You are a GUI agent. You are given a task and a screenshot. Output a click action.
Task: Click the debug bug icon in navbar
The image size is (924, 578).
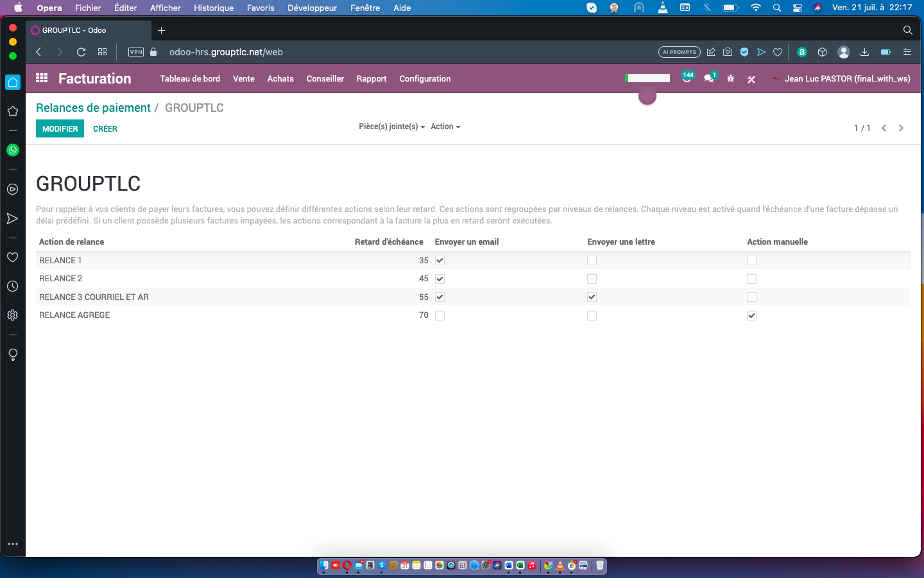[x=730, y=79]
